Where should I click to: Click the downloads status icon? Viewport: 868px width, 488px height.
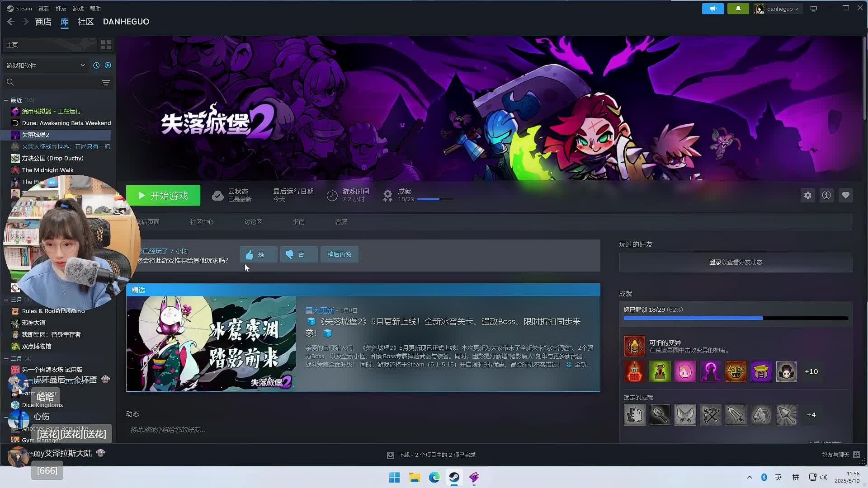(x=391, y=455)
